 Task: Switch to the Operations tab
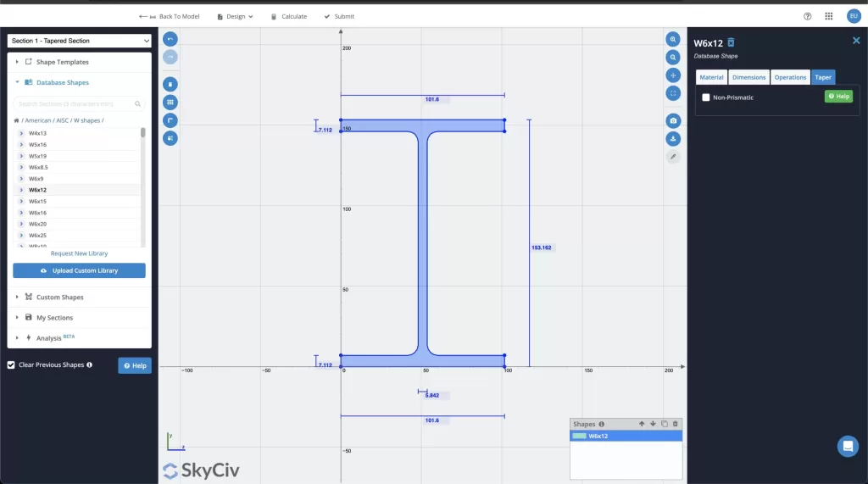coord(790,77)
